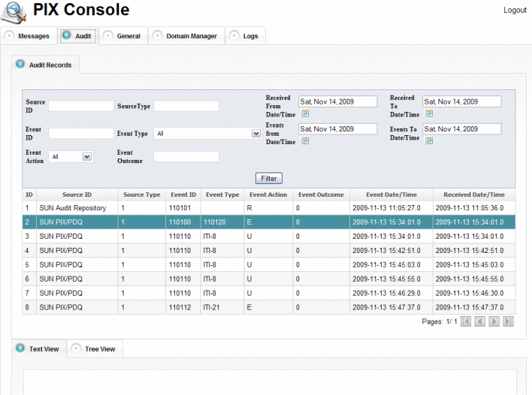532x395 pixels.
Task: Open calendar for Received From Date/Time
Action: (x=305, y=113)
